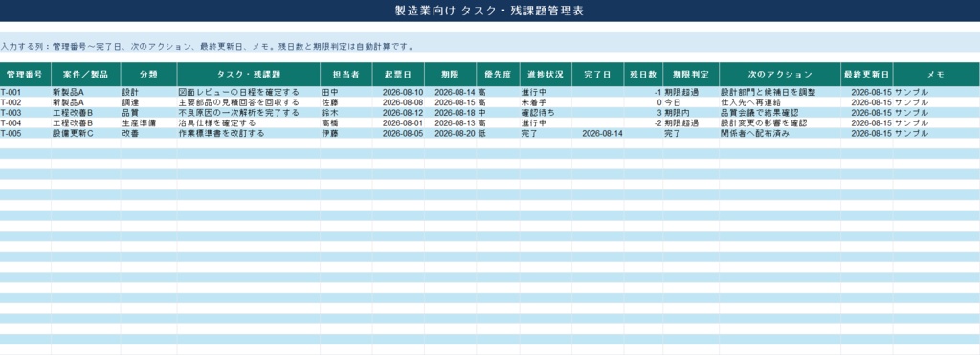980x355 pixels.
Task: Click the 完了日 column header
Action: (x=597, y=74)
